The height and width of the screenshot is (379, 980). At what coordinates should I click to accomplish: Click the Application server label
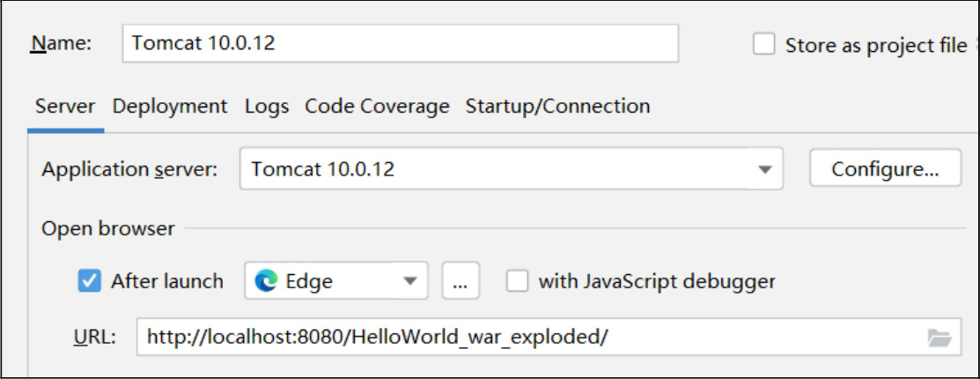click(129, 170)
